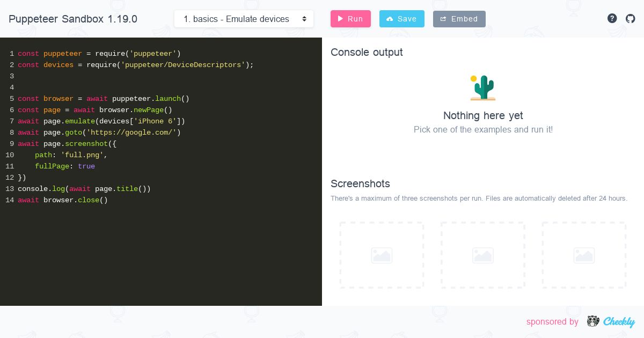Image resolution: width=644 pixels, height=338 pixels.
Task: Save the current script
Action: pyautogui.click(x=402, y=19)
